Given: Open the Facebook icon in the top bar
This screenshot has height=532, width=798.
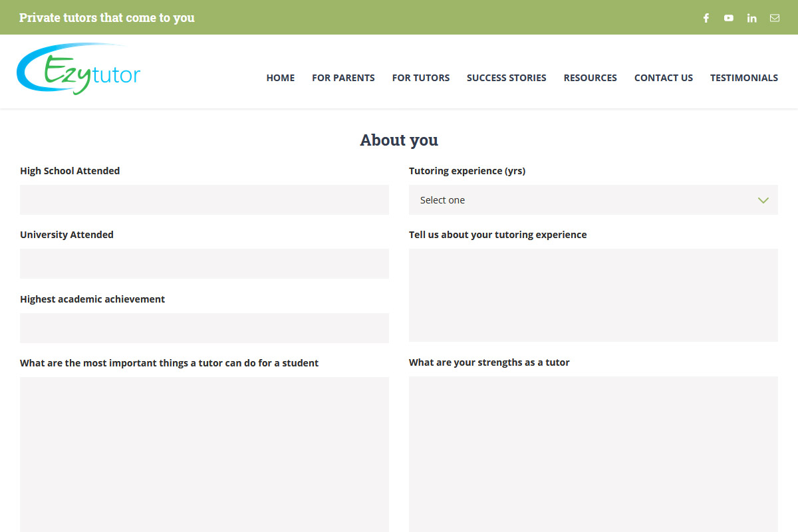Looking at the screenshot, I should (x=706, y=18).
